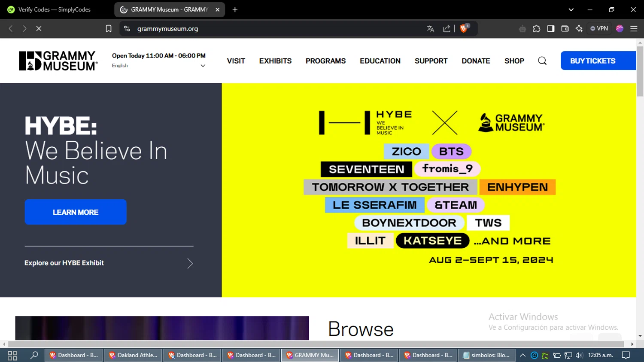Show the browser sidebar panel
This screenshot has width=644, height=362.
click(551, 29)
